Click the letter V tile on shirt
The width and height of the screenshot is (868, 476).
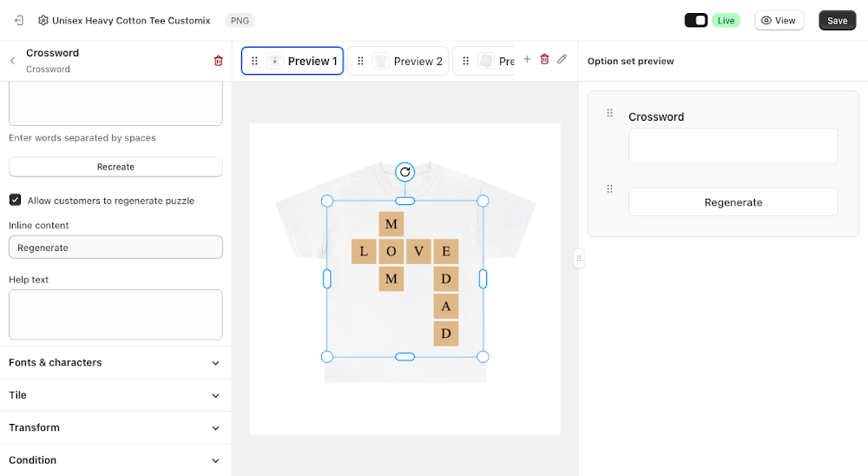click(419, 252)
